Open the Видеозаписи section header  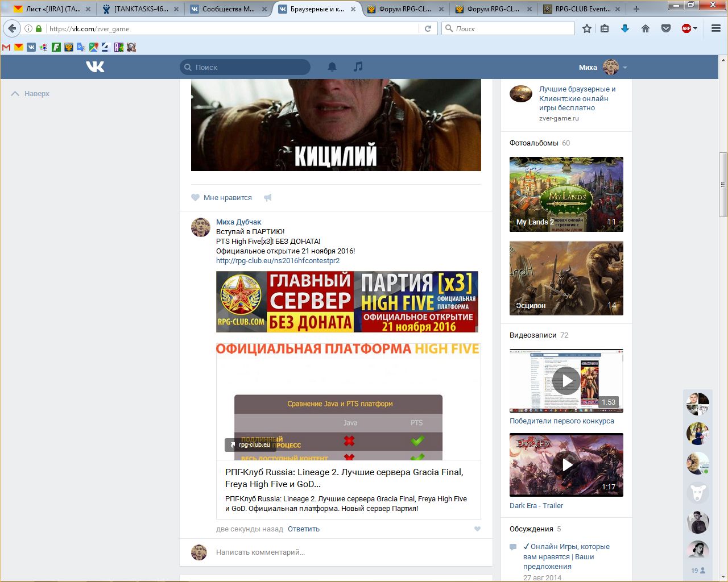tap(533, 335)
